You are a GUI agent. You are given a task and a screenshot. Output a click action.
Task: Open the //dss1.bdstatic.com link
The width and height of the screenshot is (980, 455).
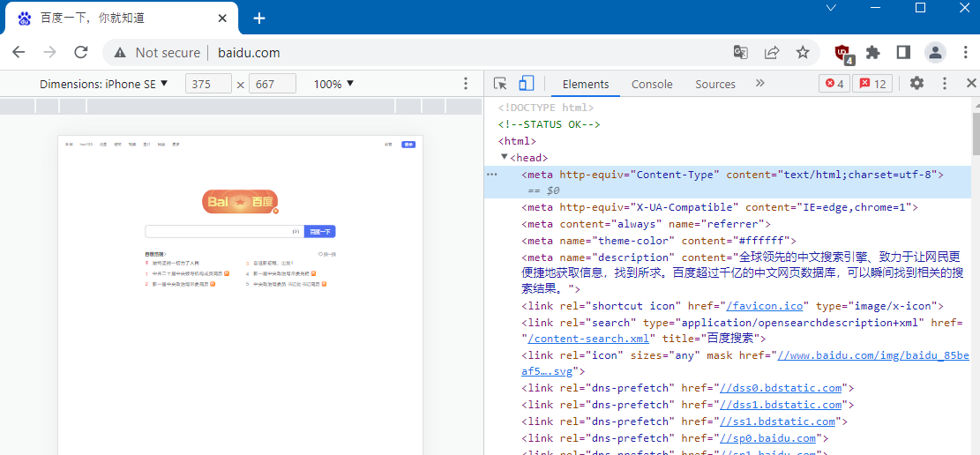(781, 405)
